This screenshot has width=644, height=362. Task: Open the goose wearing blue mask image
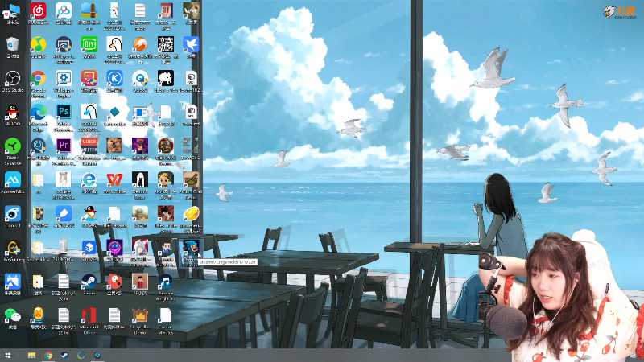click(x=89, y=112)
